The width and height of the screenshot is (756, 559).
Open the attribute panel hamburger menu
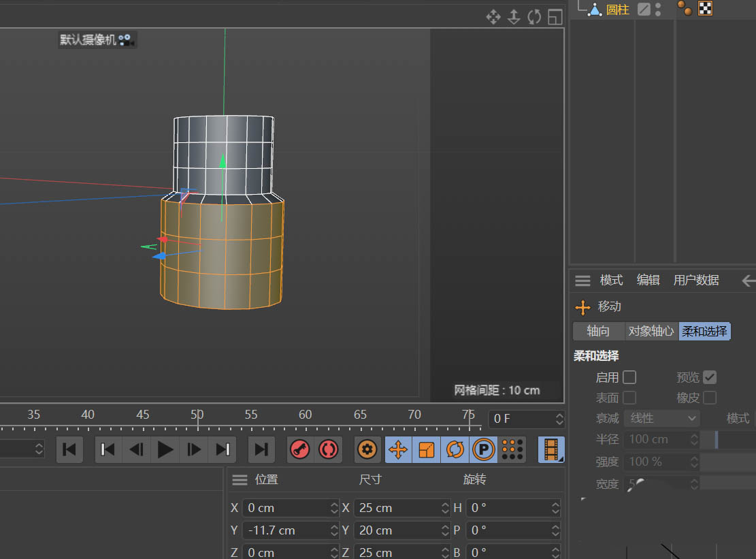[x=582, y=281]
